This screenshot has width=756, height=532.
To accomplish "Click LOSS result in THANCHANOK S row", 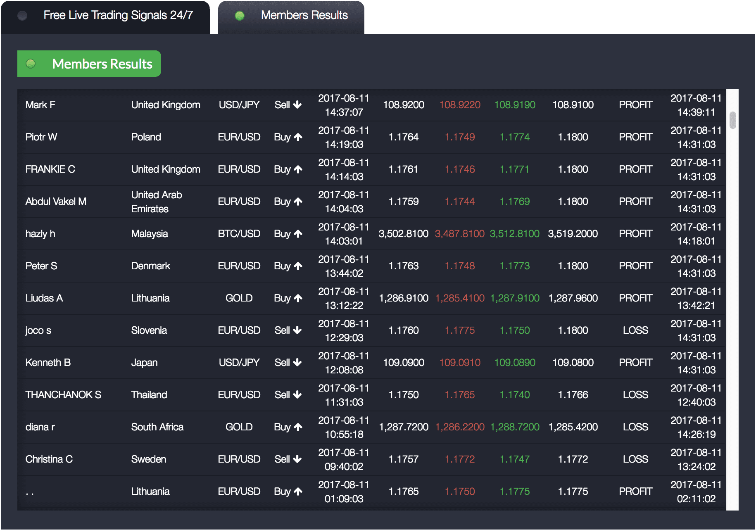I will click(636, 395).
